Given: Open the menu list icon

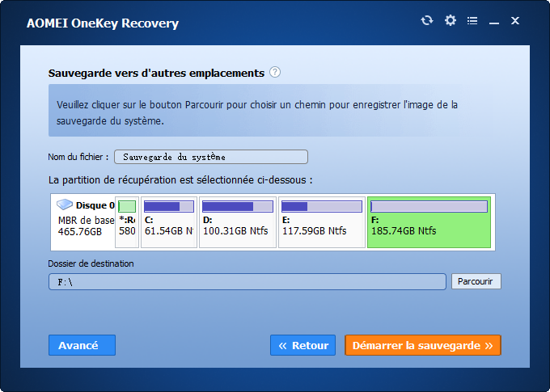Looking at the screenshot, I should point(472,21).
